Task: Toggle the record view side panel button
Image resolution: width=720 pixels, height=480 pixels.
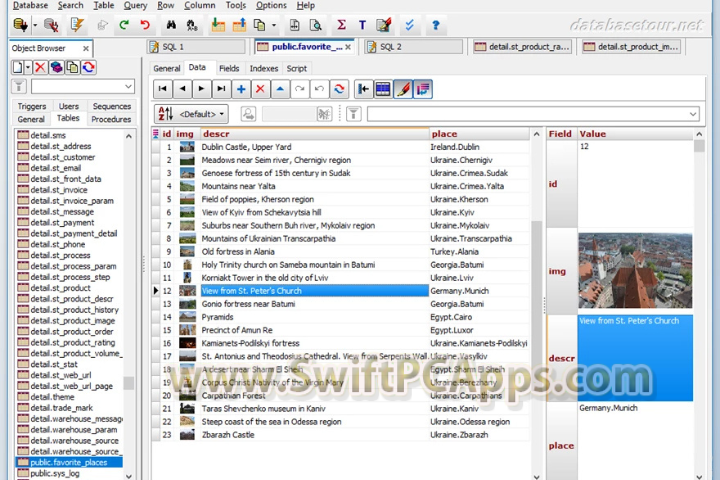Action: point(423,89)
